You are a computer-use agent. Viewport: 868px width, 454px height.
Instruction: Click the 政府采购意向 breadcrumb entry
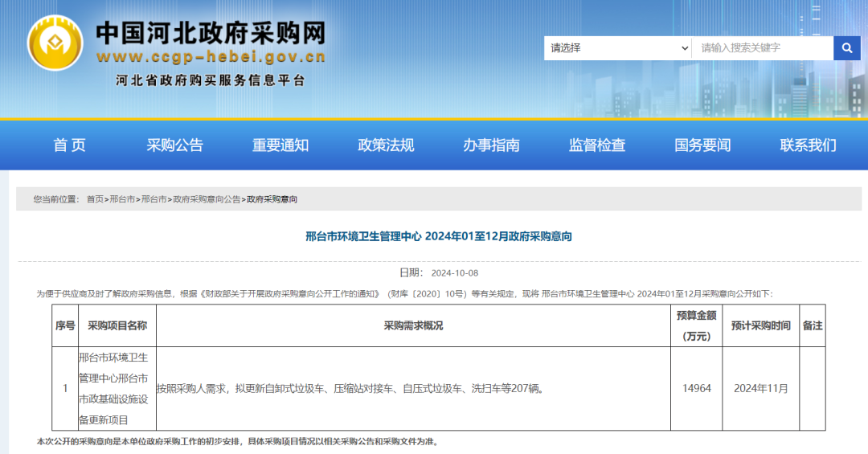tap(272, 199)
